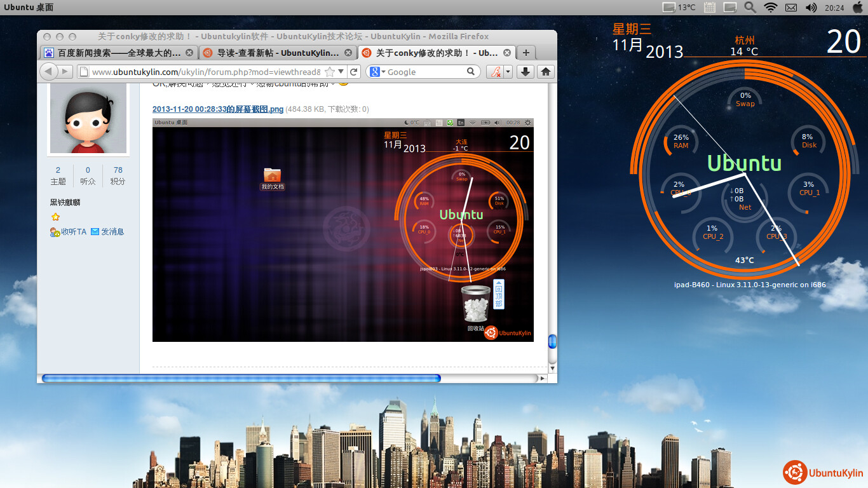Screen dimensions: 868x488
Task: Switch to the 百度新闻搜索 tab
Action: (118, 53)
